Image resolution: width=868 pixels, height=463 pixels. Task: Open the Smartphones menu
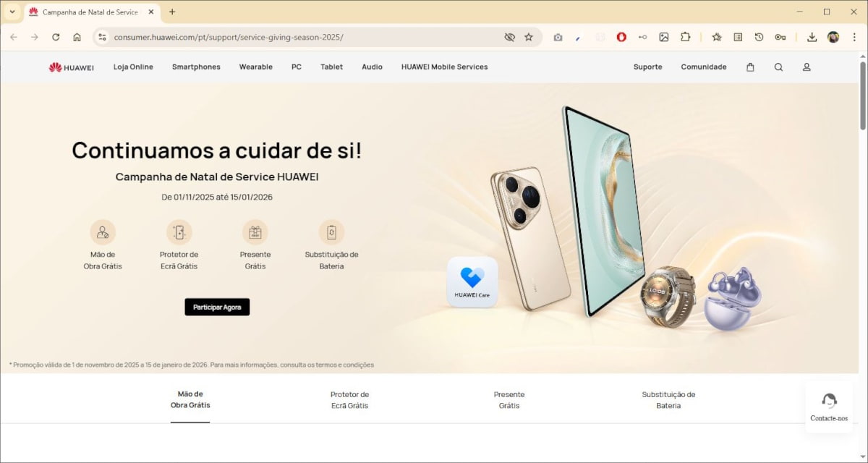pos(196,67)
